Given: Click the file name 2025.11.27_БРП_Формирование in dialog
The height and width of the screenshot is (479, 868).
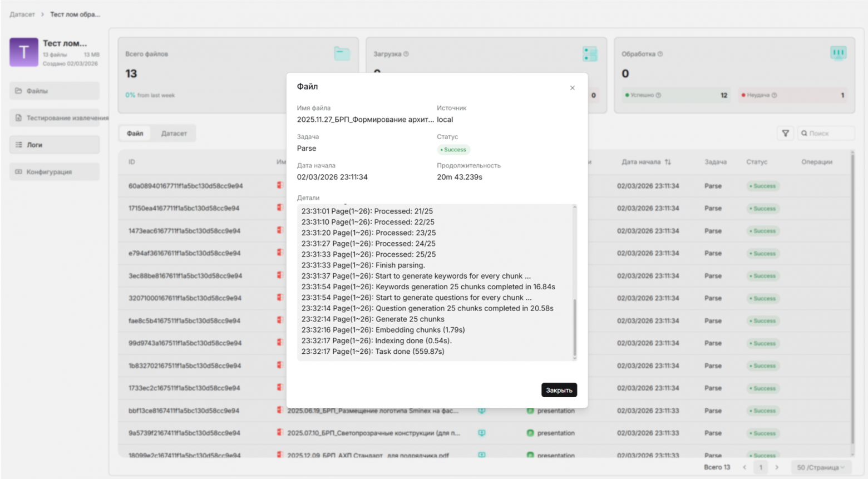Looking at the screenshot, I should click(x=366, y=120).
